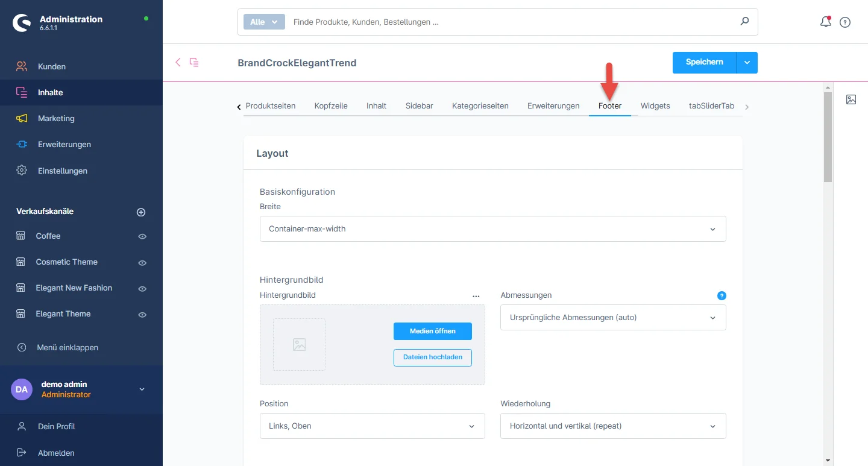Image resolution: width=868 pixels, height=466 pixels.
Task: Toggle eye icon for Cosmetic Theme
Action: [142, 262]
